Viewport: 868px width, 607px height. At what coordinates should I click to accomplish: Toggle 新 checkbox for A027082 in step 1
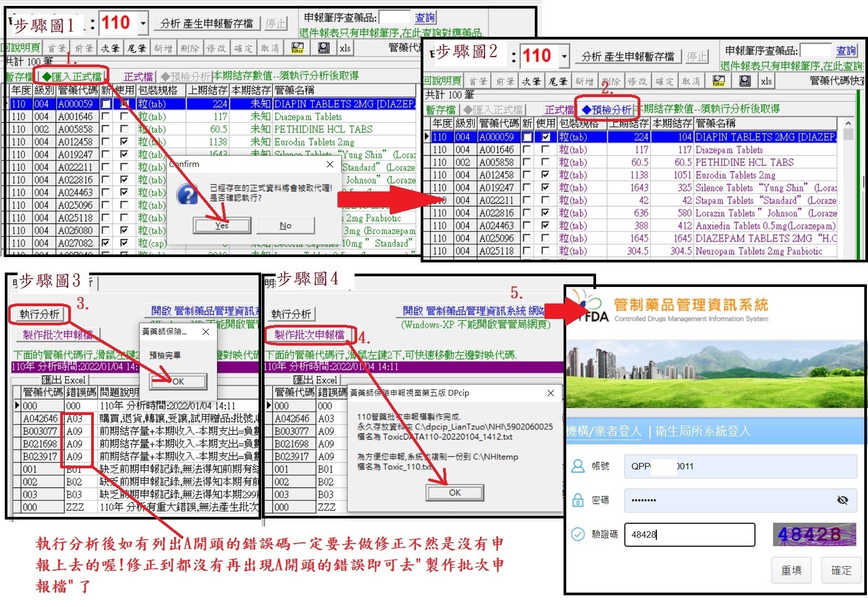tap(106, 243)
